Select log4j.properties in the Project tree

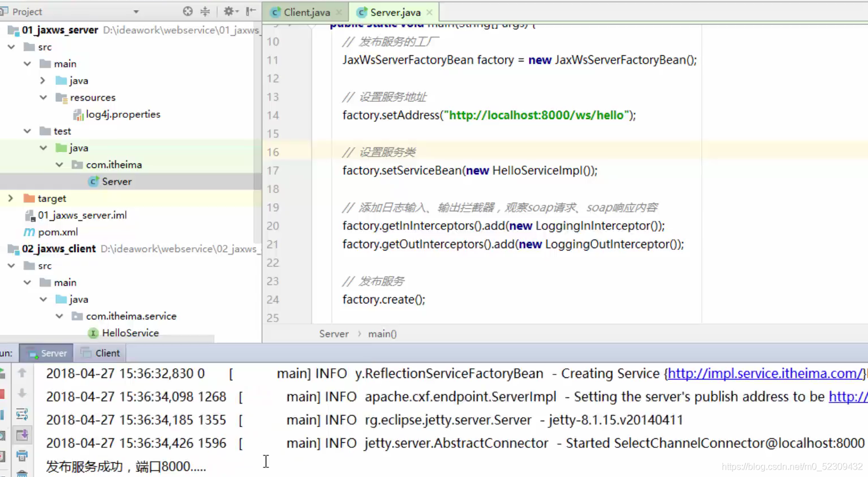(123, 114)
